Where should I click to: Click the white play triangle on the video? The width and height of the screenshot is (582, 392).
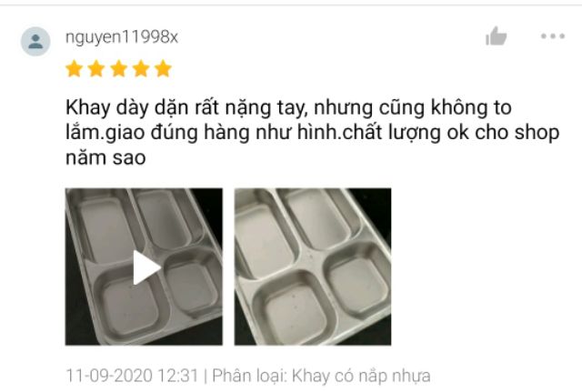tap(146, 267)
